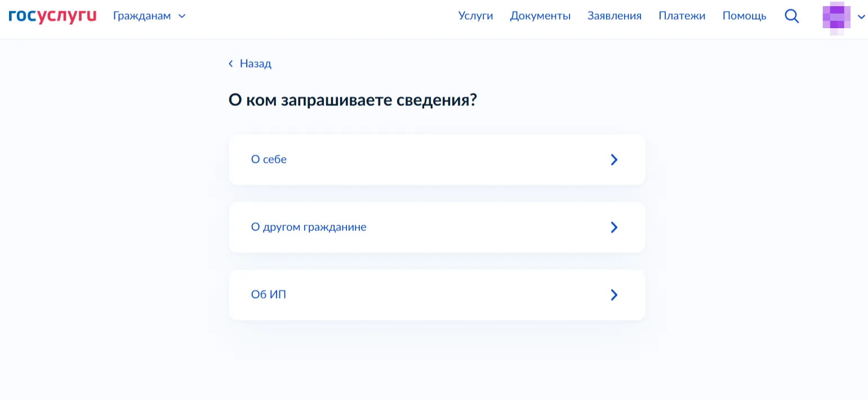Go back using the Назад link
Image resolution: width=868 pixels, height=400 pixels.
255,64
